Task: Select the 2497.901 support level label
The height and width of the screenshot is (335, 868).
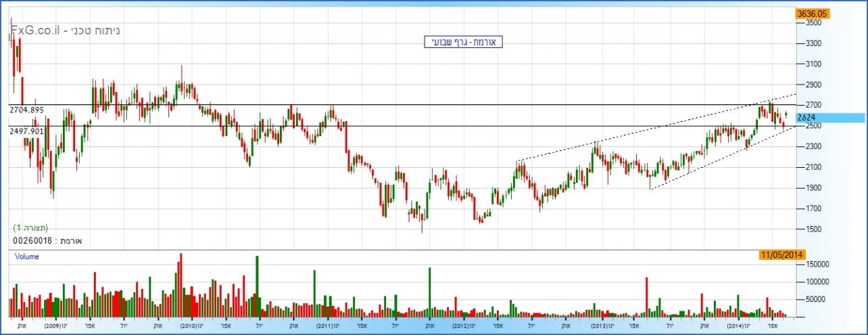Action: pos(27,131)
